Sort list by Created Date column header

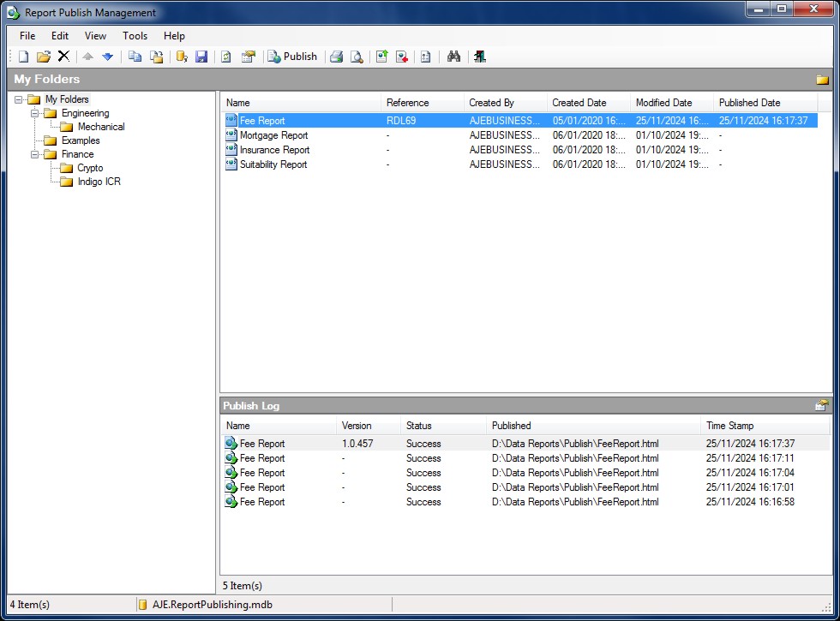[x=579, y=103]
